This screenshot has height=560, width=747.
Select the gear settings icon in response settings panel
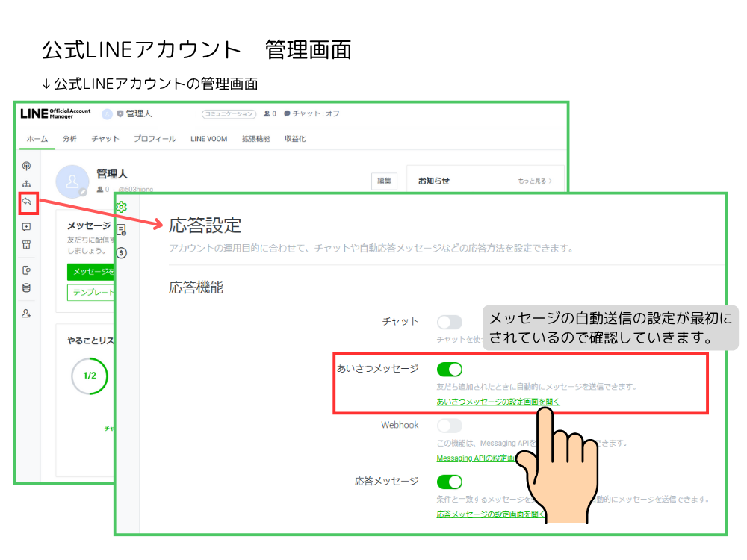pos(122,207)
